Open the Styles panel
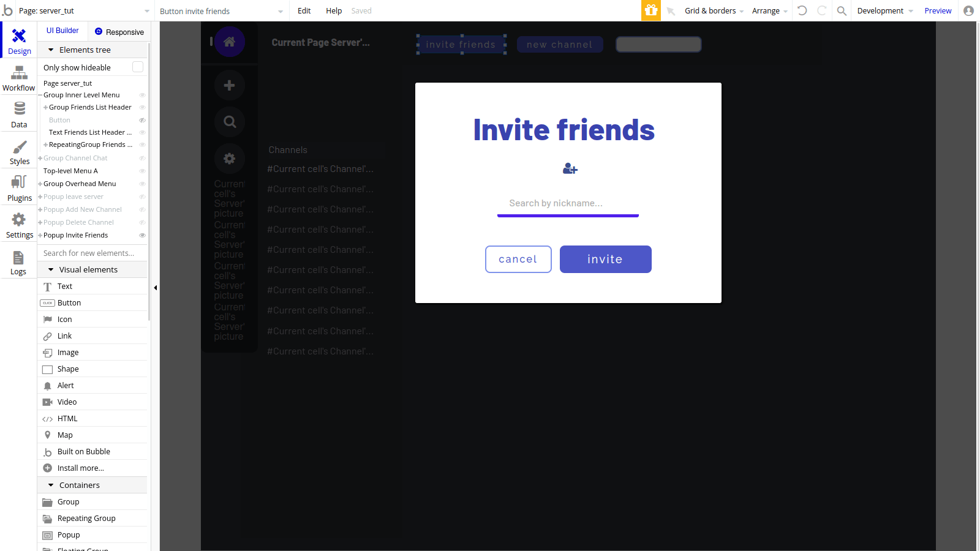The height and width of the screenshot is (551, 980). (x=18, y=152)
